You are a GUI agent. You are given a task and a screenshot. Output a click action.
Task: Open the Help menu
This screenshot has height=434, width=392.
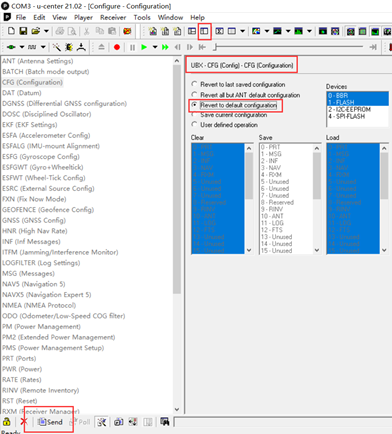click(197, 17)
